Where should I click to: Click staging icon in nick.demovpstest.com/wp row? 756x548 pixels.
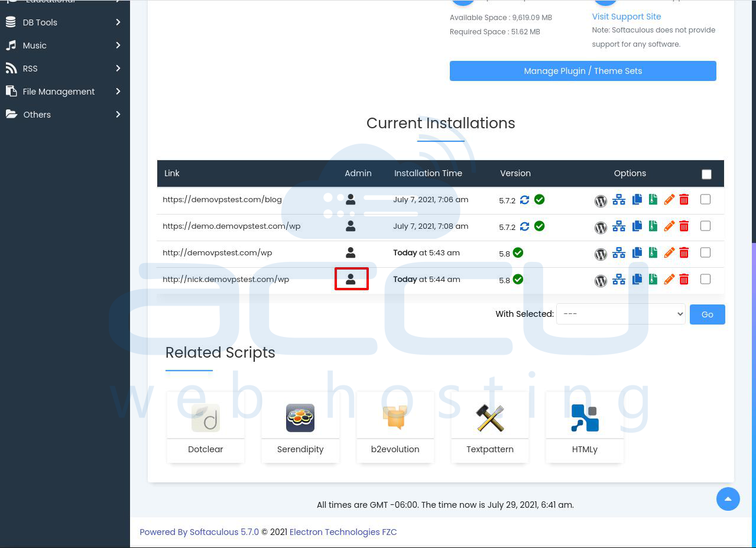pos(619,280)
